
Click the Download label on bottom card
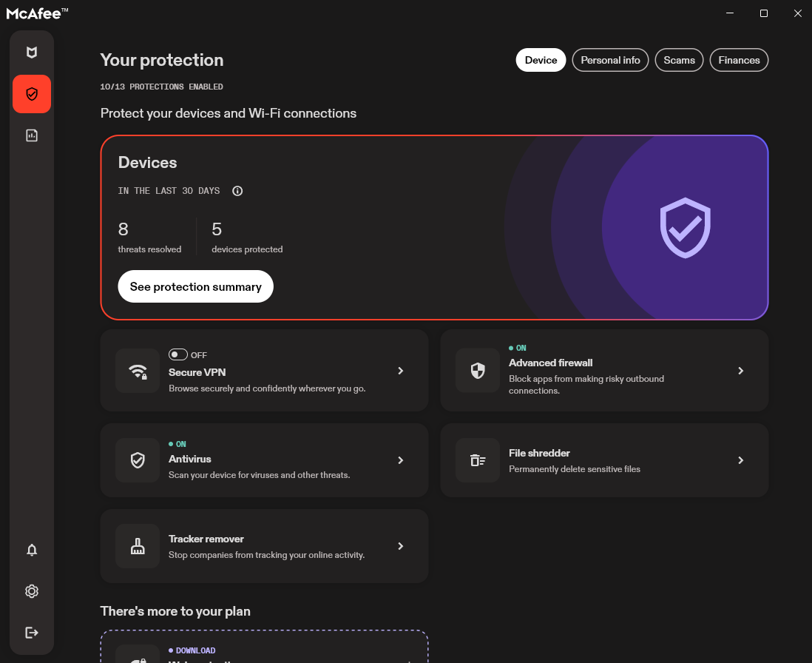tap(192, 650)
